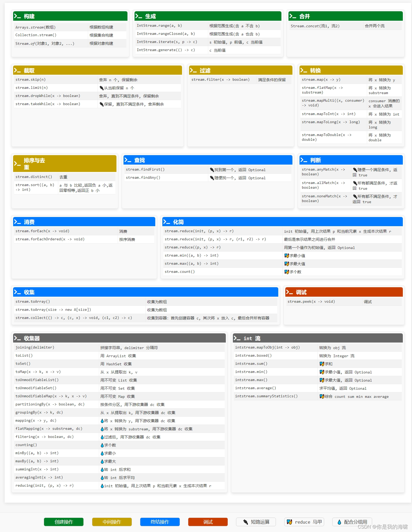Image resolution: width=412 pixels, height=532 pixels.
Task: Click the terminal prompt icon beside 转换
Action: coord(304,70)
